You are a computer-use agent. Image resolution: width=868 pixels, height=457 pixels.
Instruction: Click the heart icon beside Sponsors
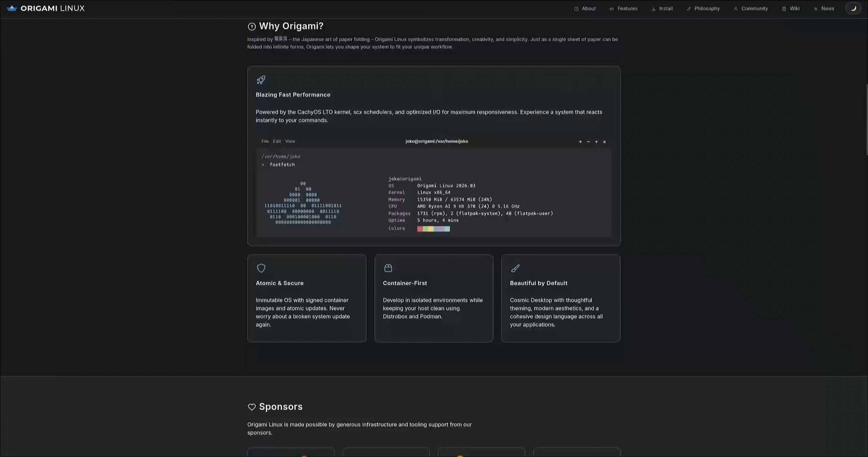(x=251, y=407)
